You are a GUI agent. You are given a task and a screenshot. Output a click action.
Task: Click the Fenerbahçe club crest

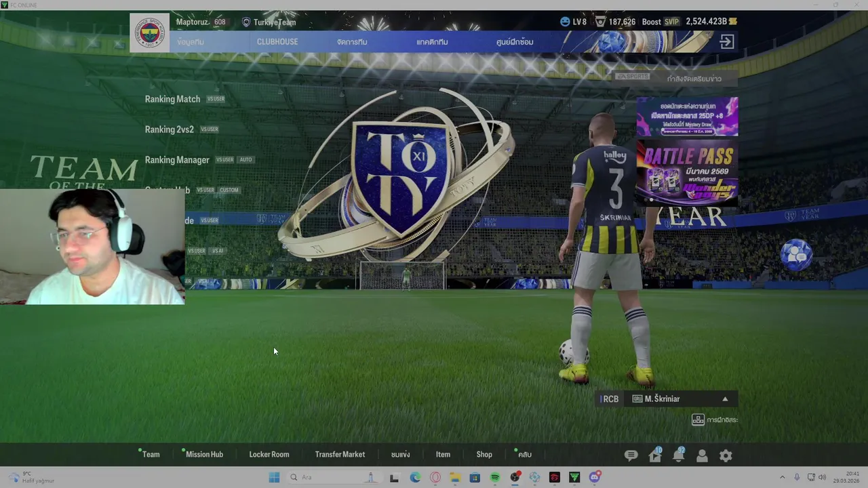pyautogui.click(x=150, y=33)
